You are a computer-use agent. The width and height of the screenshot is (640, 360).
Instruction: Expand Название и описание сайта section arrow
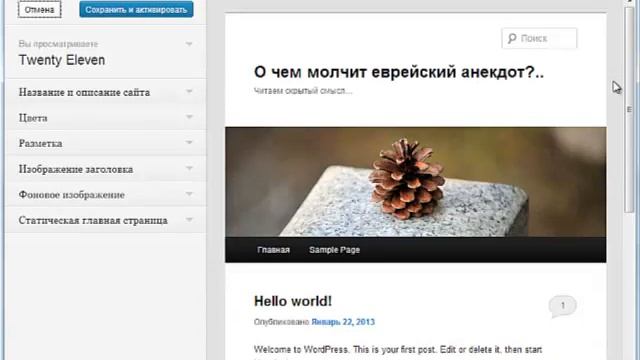[x=189, y=91]
